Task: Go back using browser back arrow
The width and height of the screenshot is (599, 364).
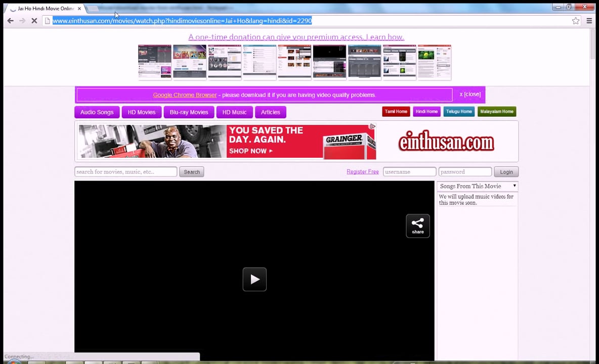Action: 10,21
